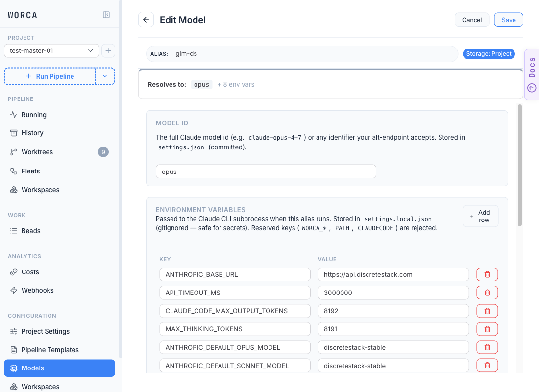
Task: Click the opus chip in Resolves to
Action: [201, 85]
